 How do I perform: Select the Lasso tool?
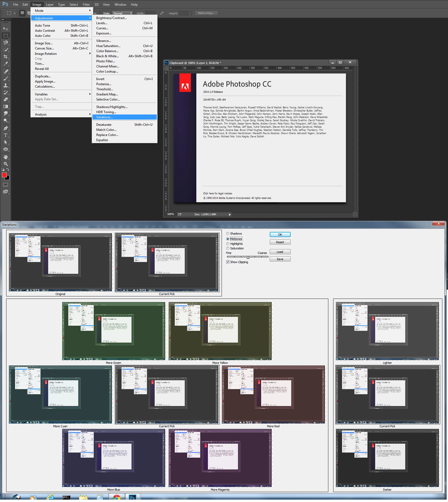pos(5,42)
